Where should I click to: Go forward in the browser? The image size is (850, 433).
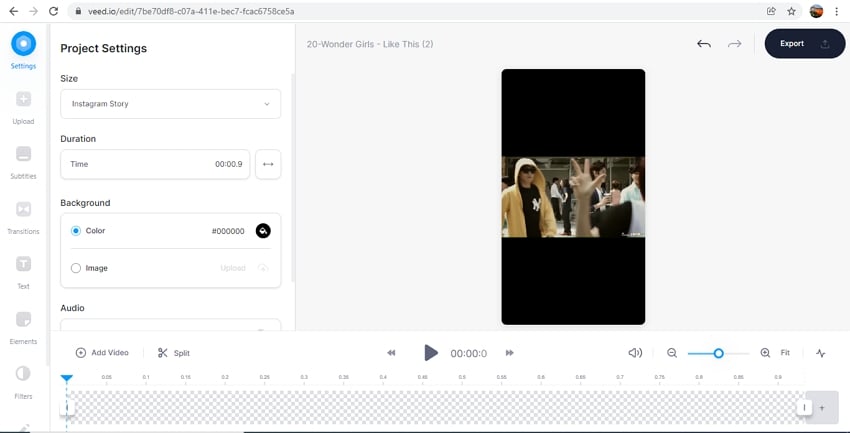pyautogui.click(x=34, y=11)
